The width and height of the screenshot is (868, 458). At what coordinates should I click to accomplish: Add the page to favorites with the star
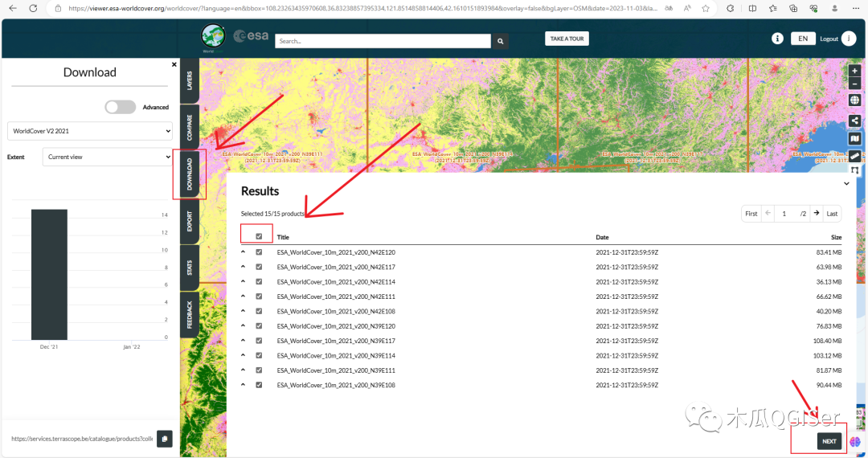coord(706,8)
